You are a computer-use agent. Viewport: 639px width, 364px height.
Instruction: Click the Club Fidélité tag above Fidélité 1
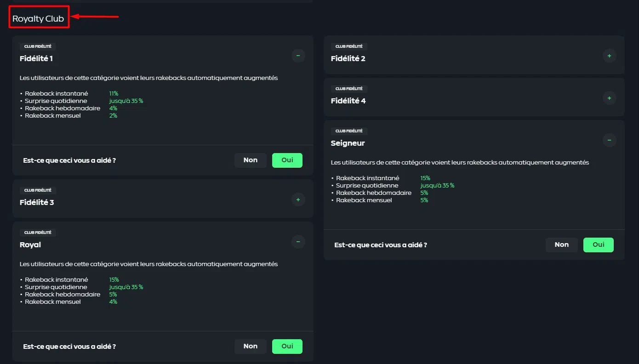pos(38,46)
